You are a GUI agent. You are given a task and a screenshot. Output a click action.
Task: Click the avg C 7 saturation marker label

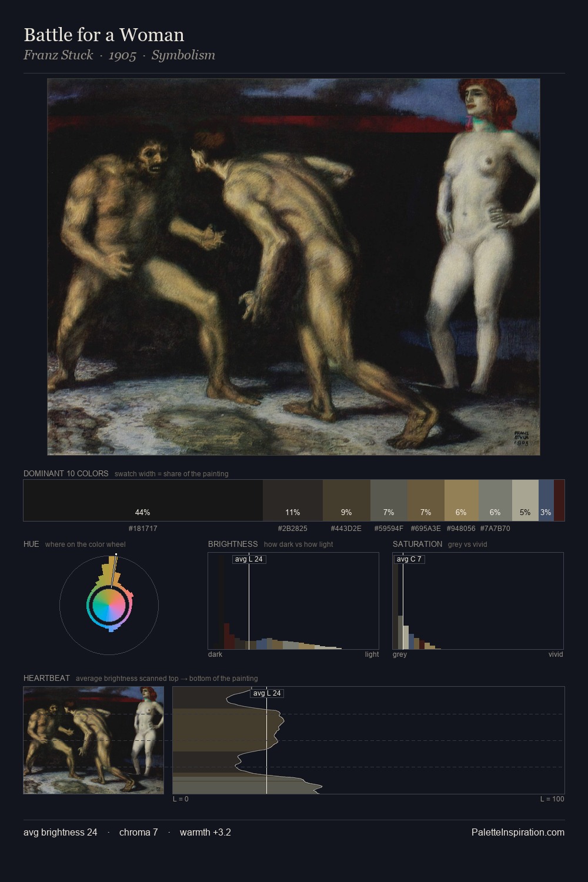[409, 559]
